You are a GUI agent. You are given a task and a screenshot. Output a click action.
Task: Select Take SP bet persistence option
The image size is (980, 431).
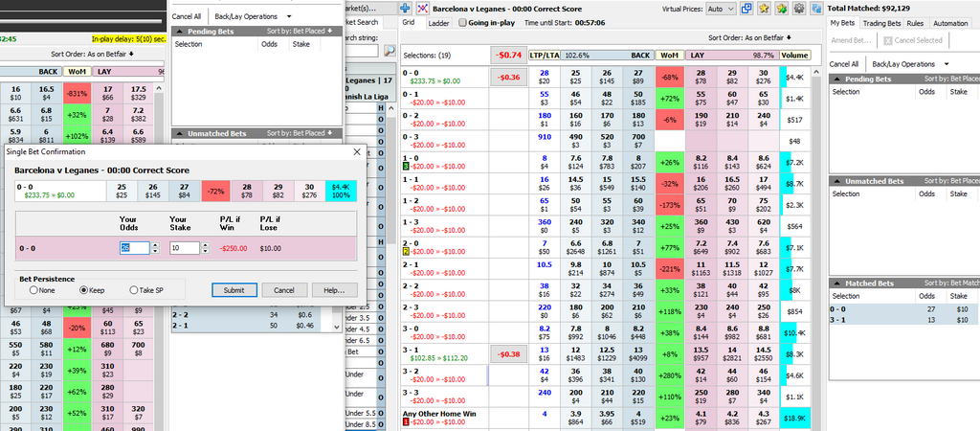click(x=133, y=290)
